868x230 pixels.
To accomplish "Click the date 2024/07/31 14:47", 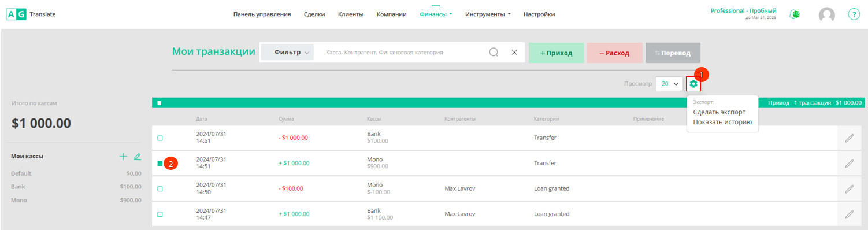I will tap(211, 214).
